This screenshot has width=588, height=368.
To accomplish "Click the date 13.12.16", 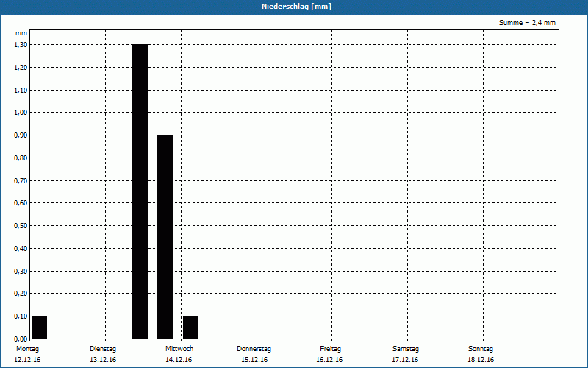I will pyautogui.click(x=103, y=360).
